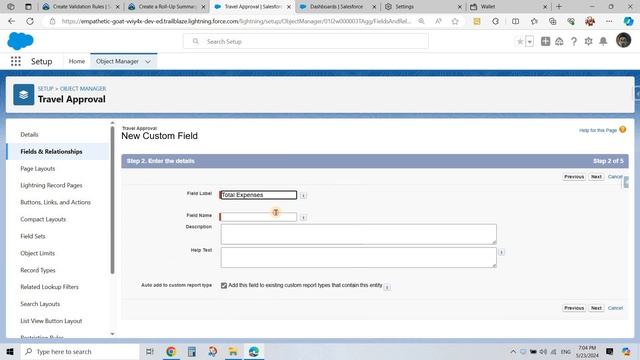Click the top Cancel link
This screenshot has height=360, width=640.
615,177
